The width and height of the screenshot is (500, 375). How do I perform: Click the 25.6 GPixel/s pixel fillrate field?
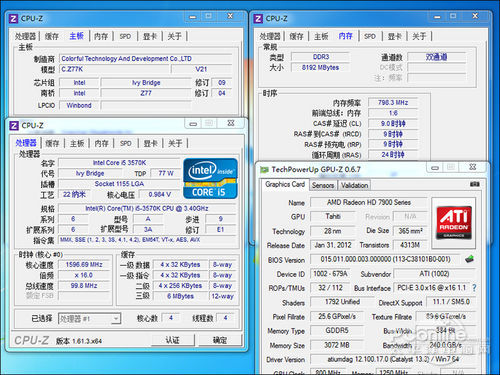[337, 316]
